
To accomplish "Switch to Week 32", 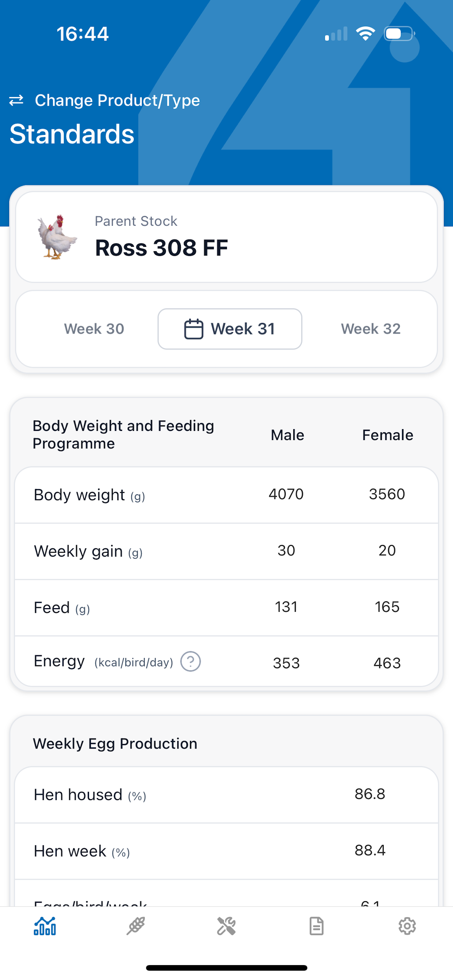I will [x=371, y=329].
